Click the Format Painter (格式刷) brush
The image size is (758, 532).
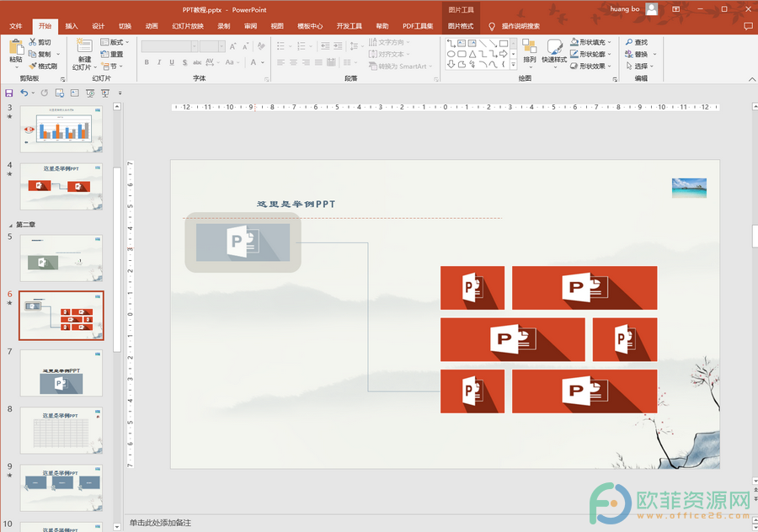click(33, 66)
